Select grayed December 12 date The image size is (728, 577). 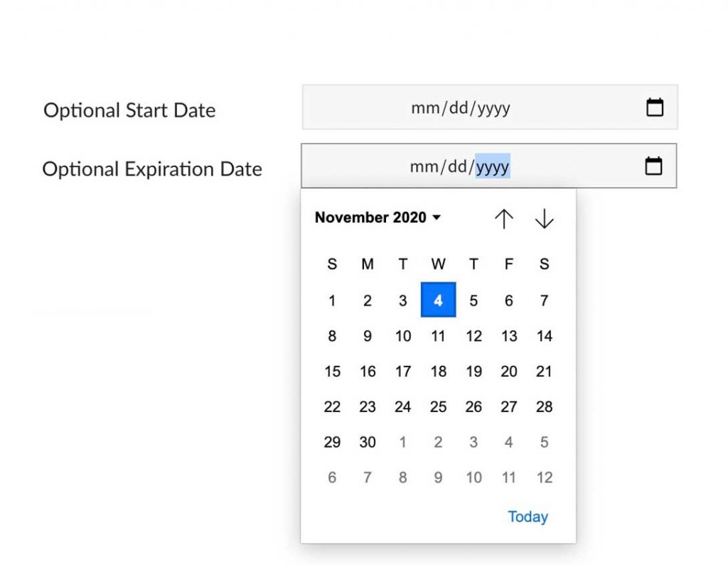click(x=544, y=478)
